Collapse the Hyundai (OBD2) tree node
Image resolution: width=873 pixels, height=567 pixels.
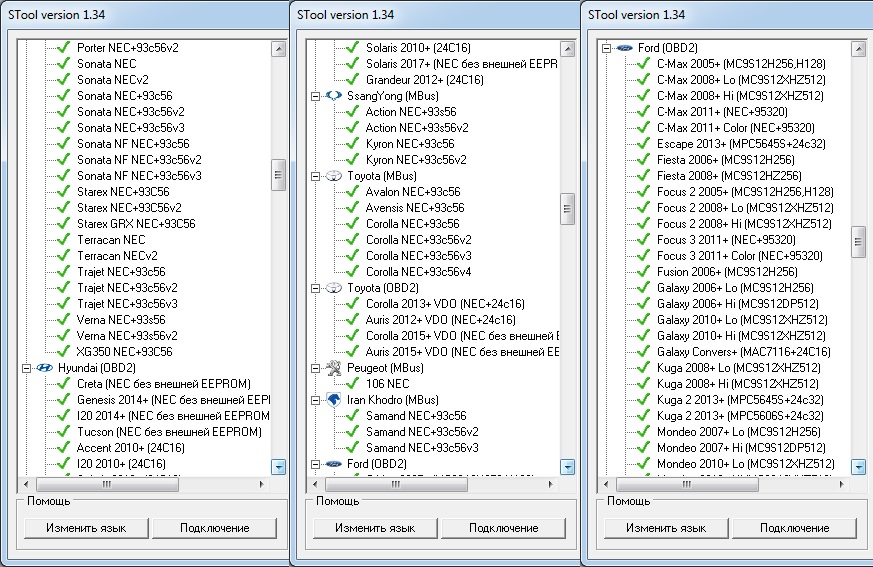pos(26,368)
